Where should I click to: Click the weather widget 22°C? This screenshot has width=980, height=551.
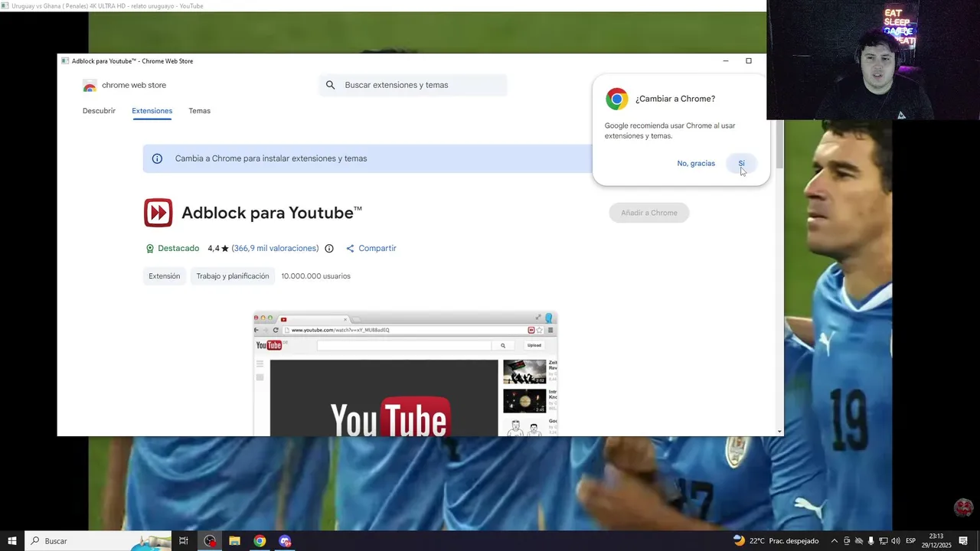pos(776,541)
